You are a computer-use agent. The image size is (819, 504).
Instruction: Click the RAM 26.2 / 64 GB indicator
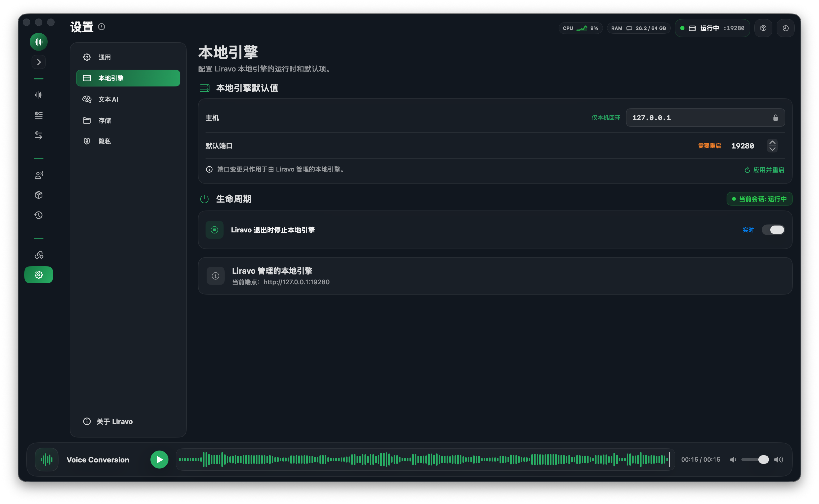point(638,28)
